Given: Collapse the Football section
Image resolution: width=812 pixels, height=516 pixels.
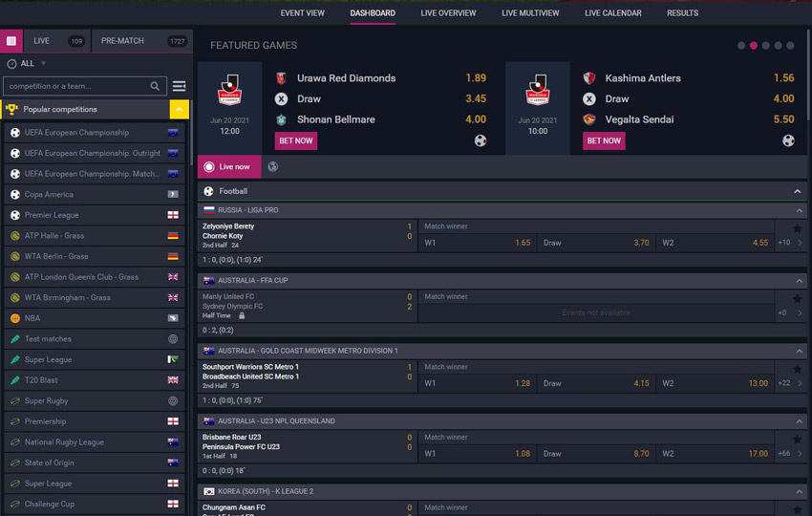Looking at the screenshot, I should [x=798, y=192].
